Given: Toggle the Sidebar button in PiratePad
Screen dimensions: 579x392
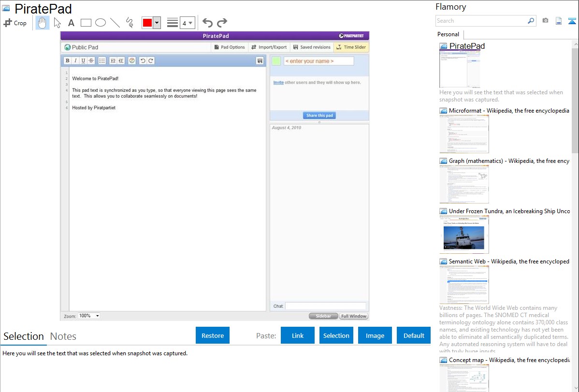Looking at the screenshot, I should pyautogui.click(x=323, y=316).
